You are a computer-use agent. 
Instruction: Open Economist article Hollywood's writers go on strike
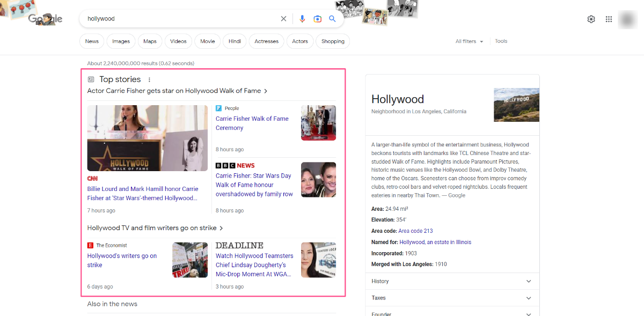tap(122, 261)
